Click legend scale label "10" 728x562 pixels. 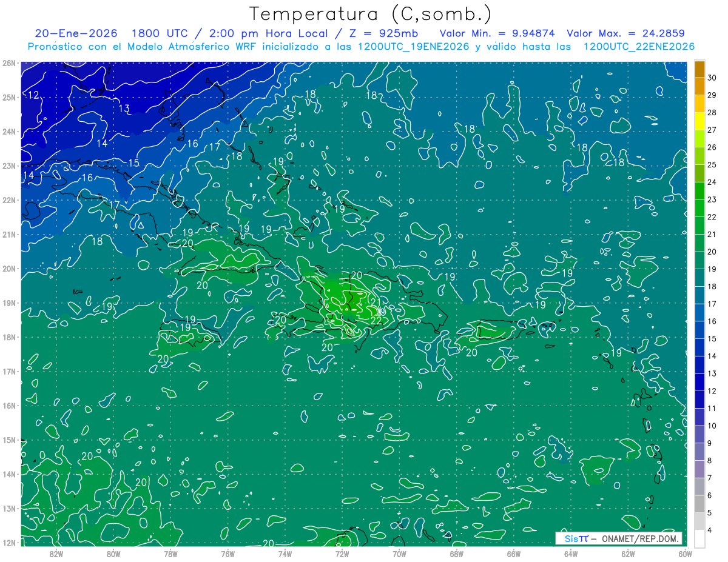712,426
